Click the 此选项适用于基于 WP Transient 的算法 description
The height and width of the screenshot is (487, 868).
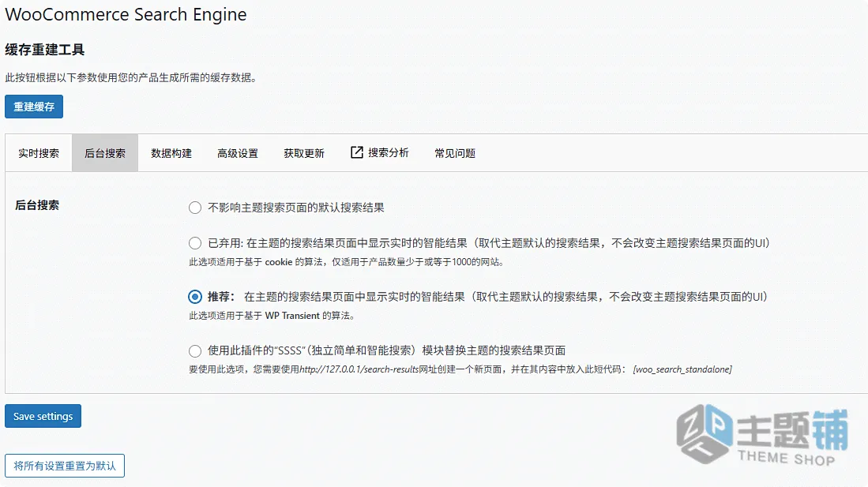tap(272, 316)
